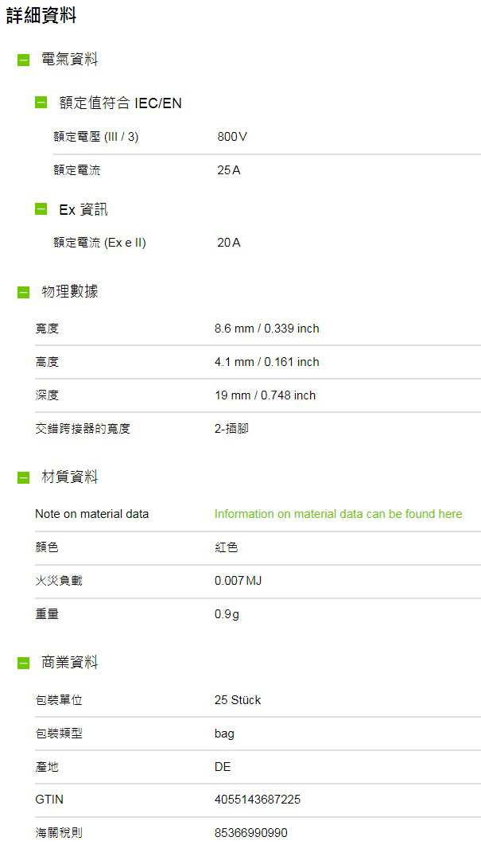The height and width of the screenshot is (868, 481).
Task: Click the 0.007 MJ fire load value
Action: pyautogui.click(x=238, y=581)
